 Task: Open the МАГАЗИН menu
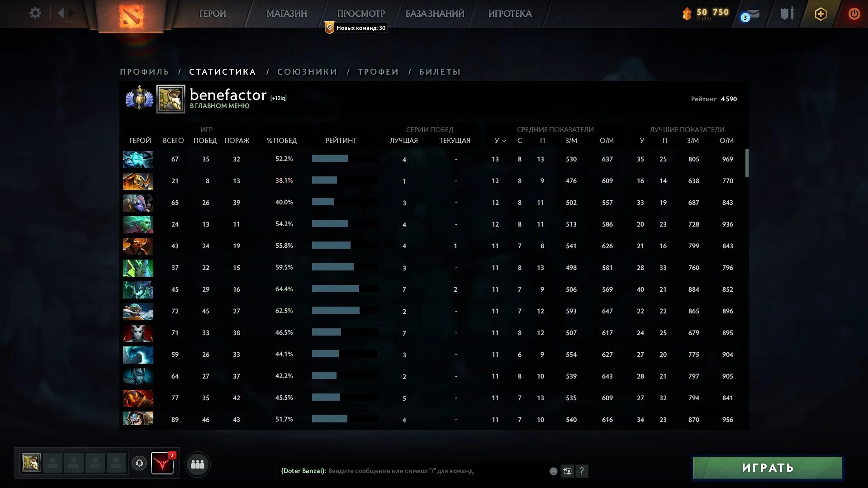pos(286,14)
